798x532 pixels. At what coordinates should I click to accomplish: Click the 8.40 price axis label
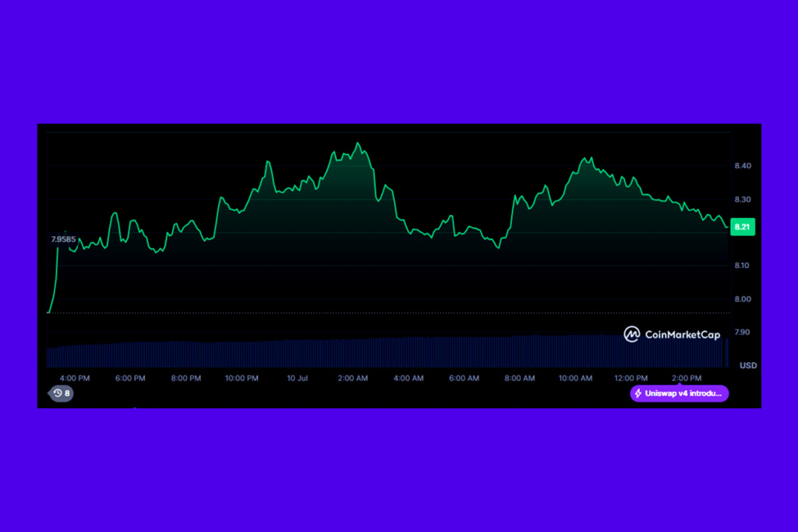tap(742, 166)
